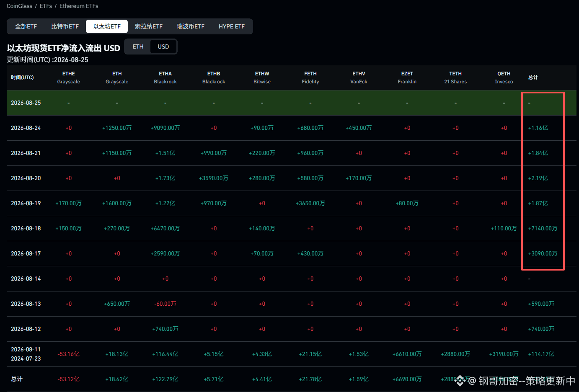Click the 总计 column header
Screen dimensions: 579x392
tap(533, 77)
